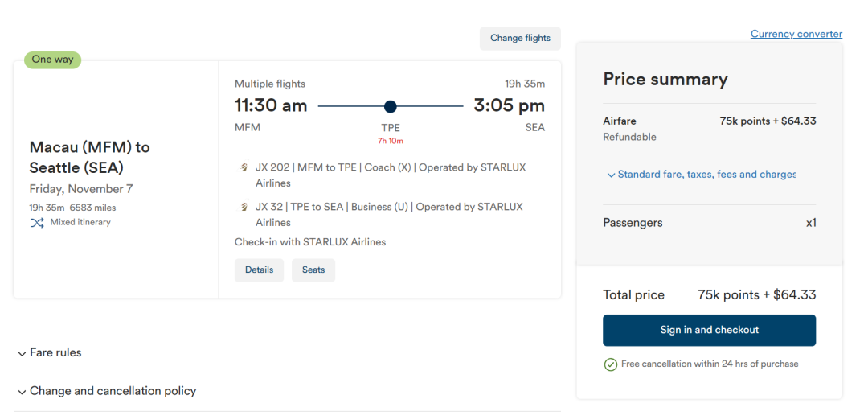Open the Seats view

[313, 270]
